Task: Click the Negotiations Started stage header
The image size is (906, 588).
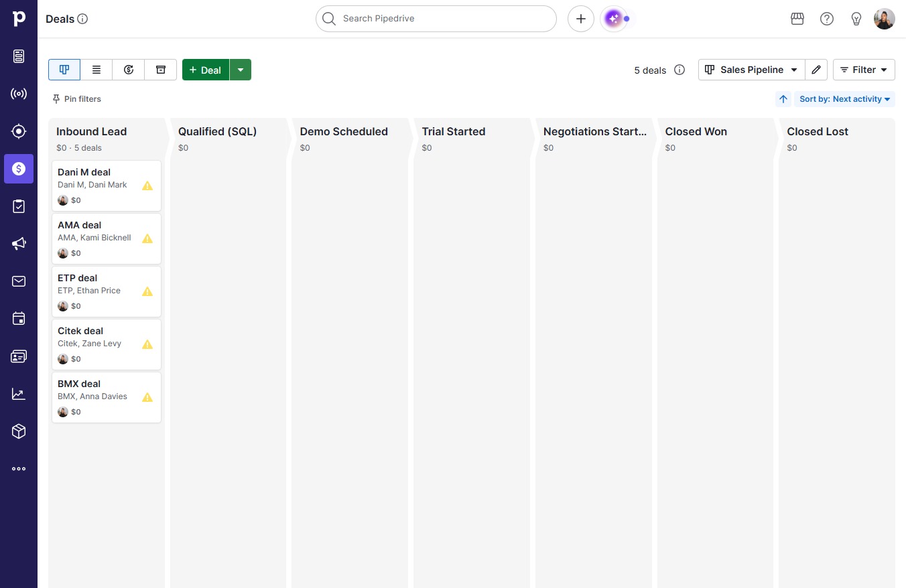Action: [595, 131]
